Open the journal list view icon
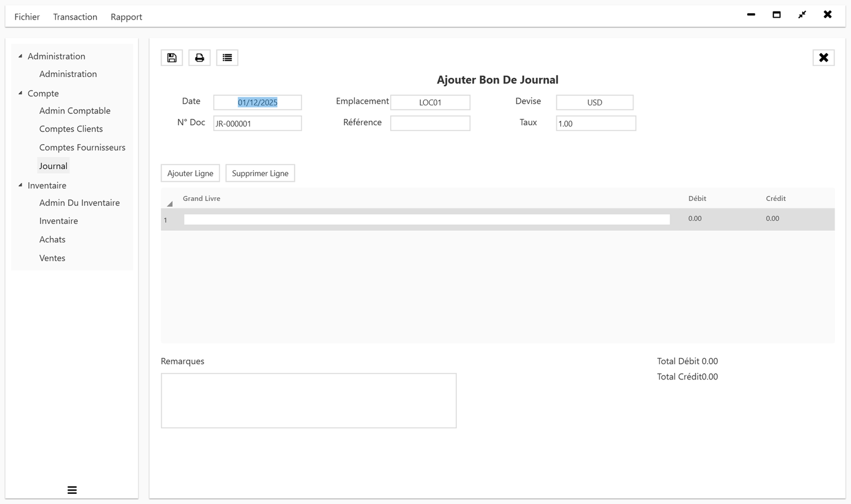The image size is (851, 504). [x=227, y=57]
